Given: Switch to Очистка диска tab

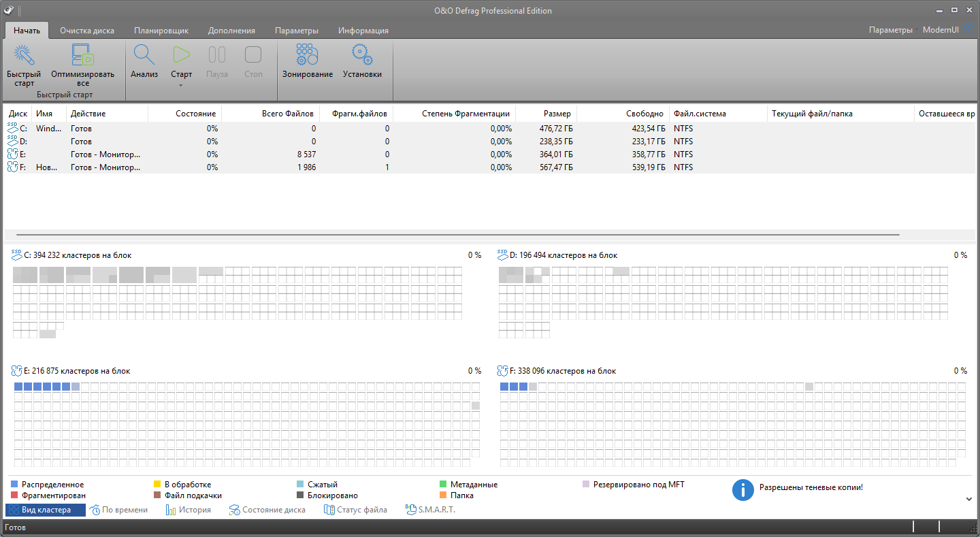Looking at the screenshot, I should coord(87,31).
